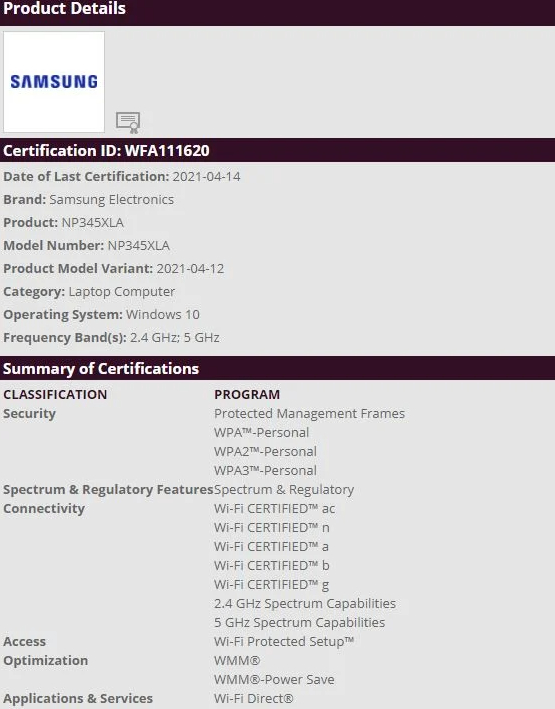Select the Product Details header bar

277,11
